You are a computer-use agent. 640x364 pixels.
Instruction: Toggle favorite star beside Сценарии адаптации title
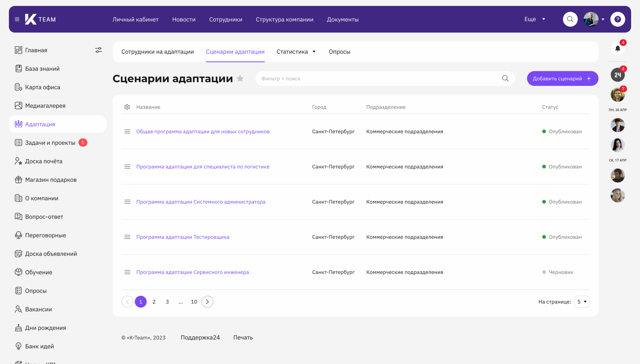(240, 78)
